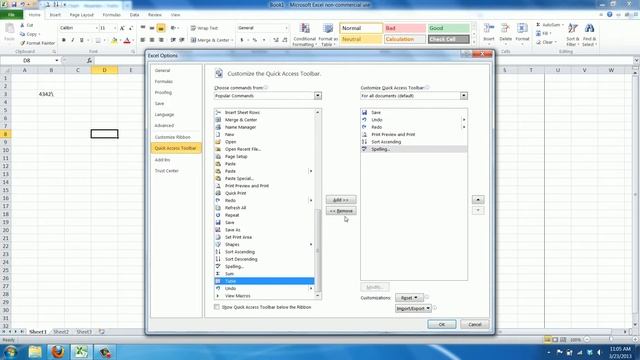Select Table in the commands list
640x360 pixels.
[264, 281]
